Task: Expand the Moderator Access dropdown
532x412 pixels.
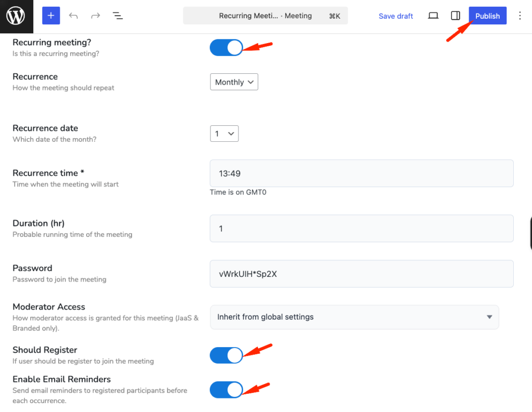Action: click(354, 317)
